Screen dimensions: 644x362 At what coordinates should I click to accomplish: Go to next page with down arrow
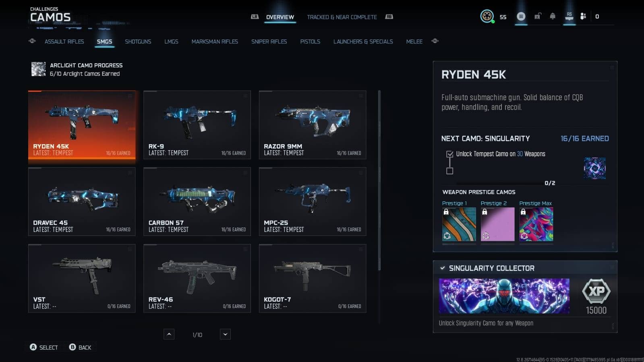coord(225,334)
